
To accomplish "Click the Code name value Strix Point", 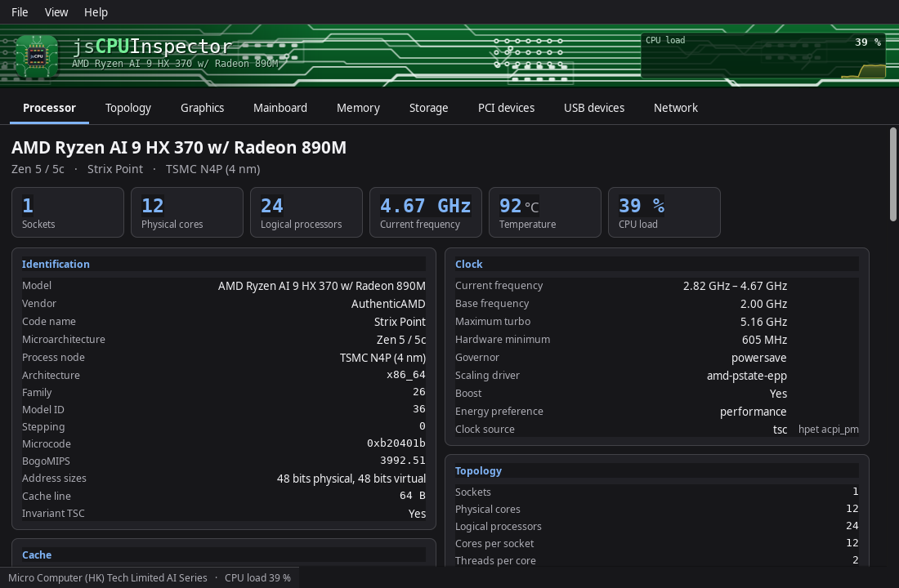I will [400, 322].
